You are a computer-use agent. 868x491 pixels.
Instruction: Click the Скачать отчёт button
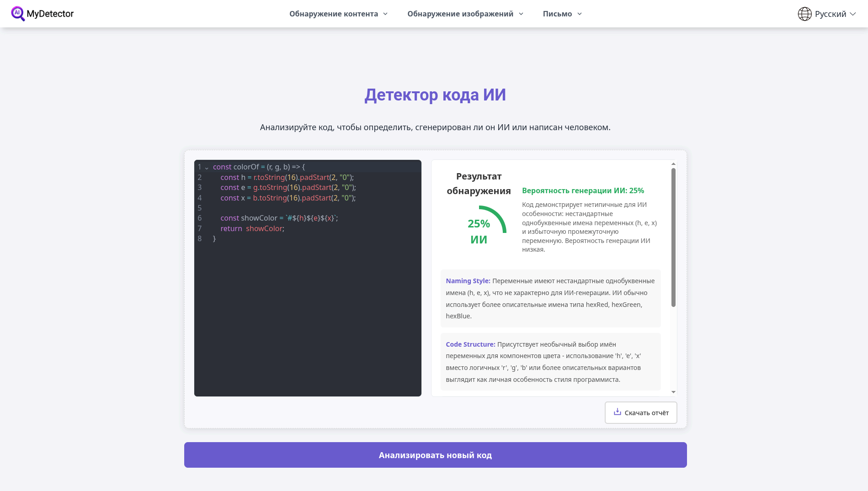pyautogui.click(x=640, y=412)
